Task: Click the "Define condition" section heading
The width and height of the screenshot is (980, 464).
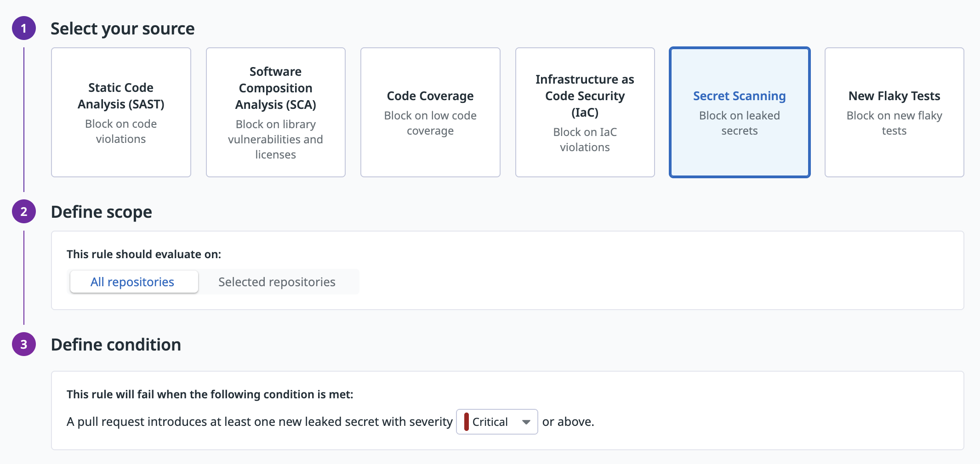Action: (x=116, y=345)
